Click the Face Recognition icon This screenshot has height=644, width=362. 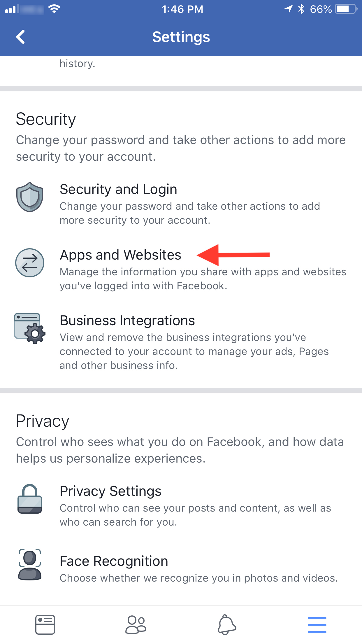[x=29, y=564]
